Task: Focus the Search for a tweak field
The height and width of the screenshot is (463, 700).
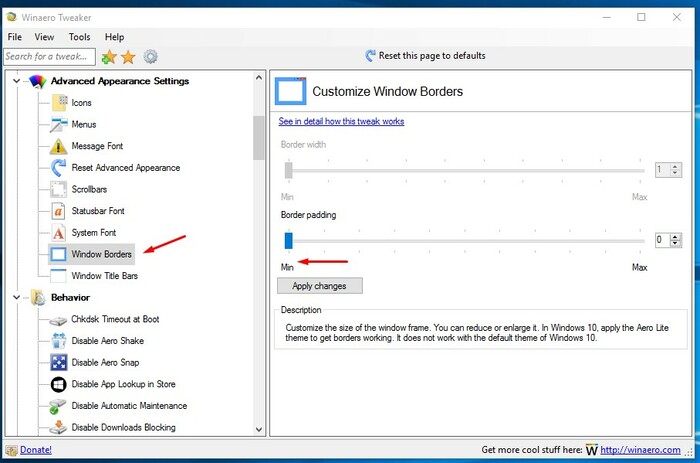Action: (49, 57)
